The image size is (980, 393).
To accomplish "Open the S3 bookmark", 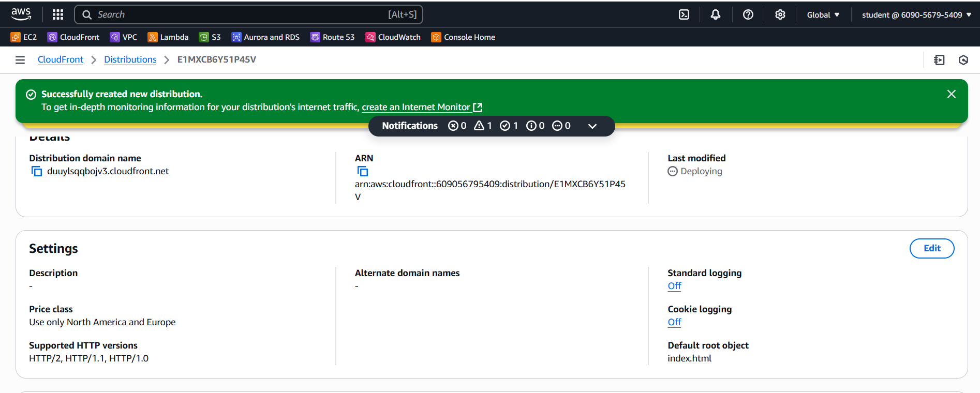I will 210,37.
